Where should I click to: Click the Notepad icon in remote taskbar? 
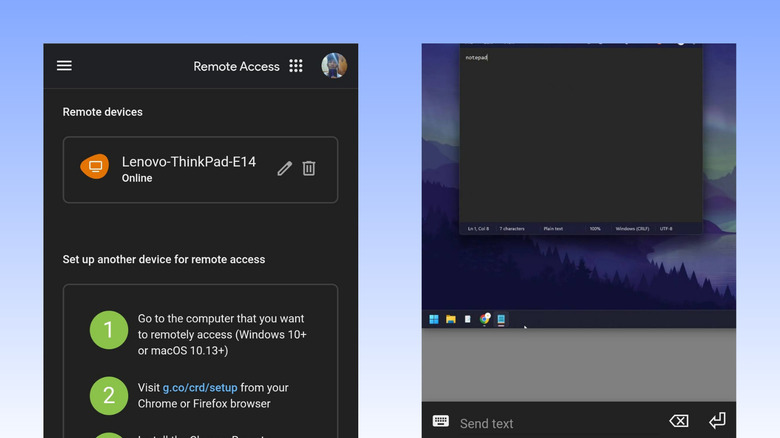click(501, 319)
